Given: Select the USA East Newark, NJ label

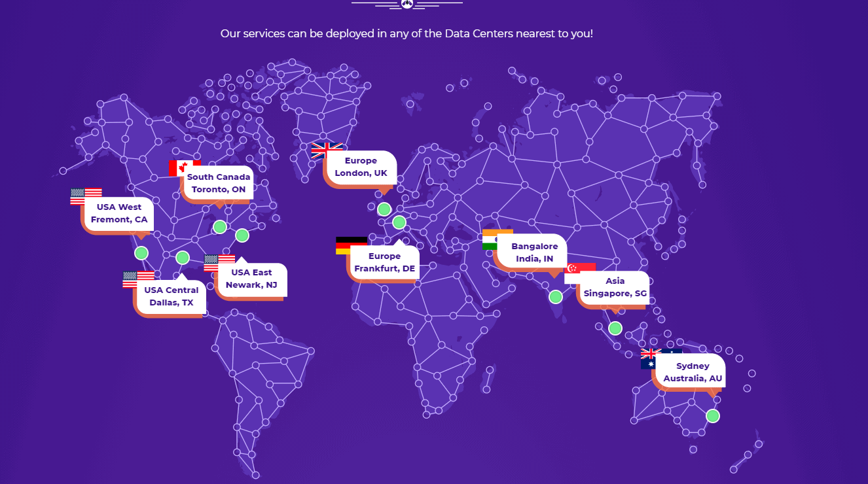Looking at the screenshot, I should (252, 279).
